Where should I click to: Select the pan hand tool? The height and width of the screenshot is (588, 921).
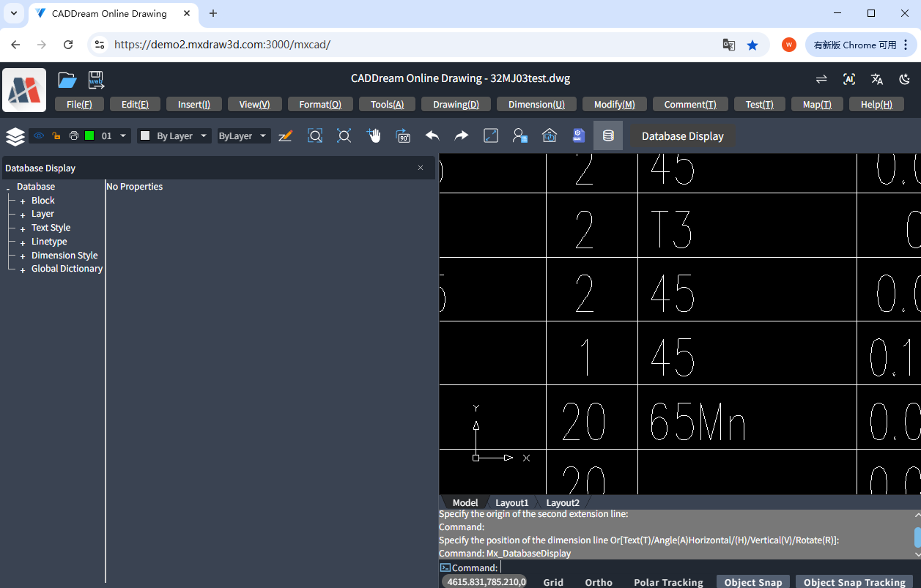tap(374, 135)
